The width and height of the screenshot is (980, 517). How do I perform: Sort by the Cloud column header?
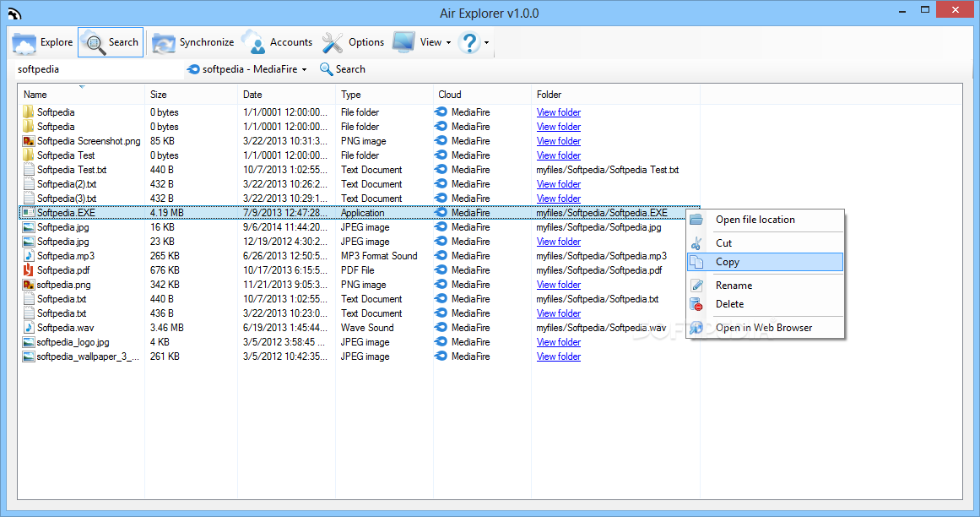pyautogui.click(x=482, y=95)
